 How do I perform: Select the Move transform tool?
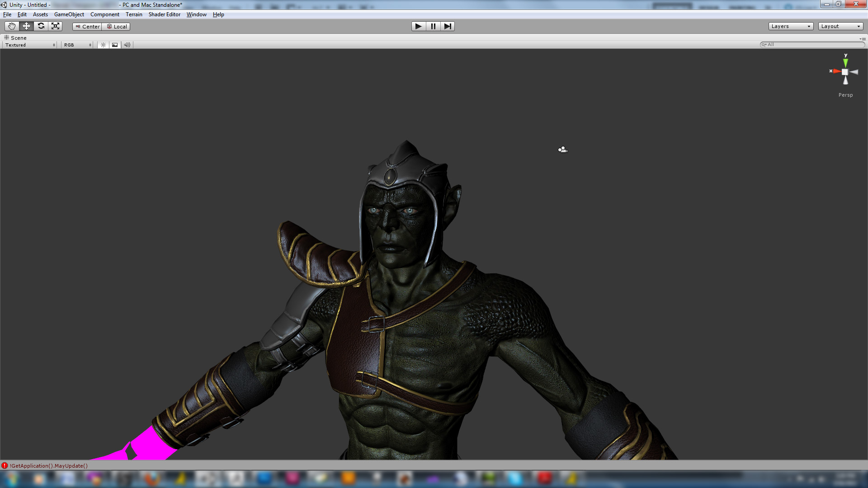[26, 26]
